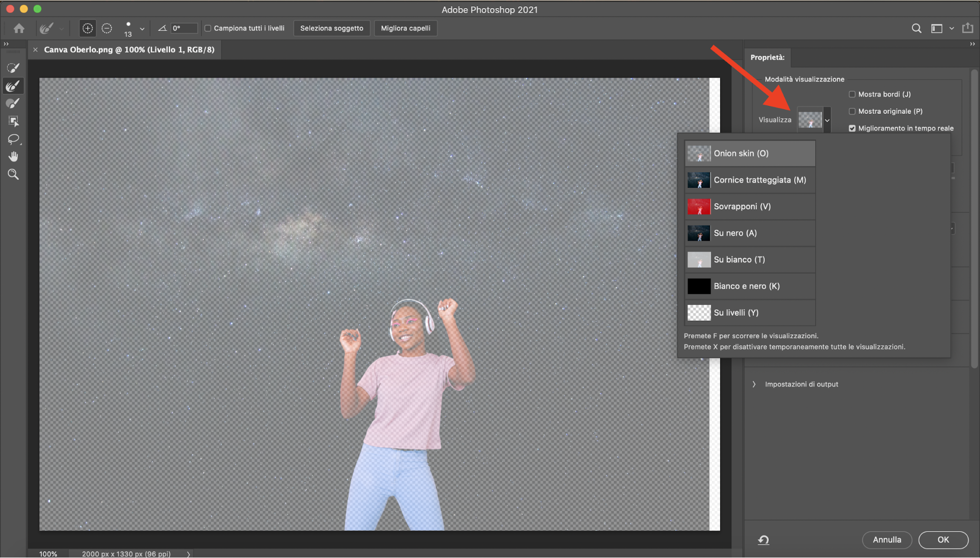Viewport: 980px width, 558px height.
Task: Select the Zoom tool in sidebar
Action: [x=13, y=175]
